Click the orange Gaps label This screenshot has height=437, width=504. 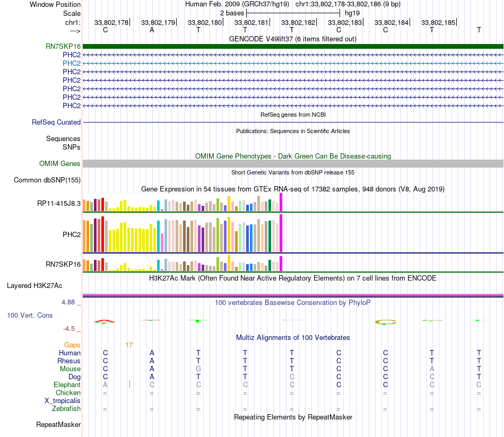pos(72,345)
